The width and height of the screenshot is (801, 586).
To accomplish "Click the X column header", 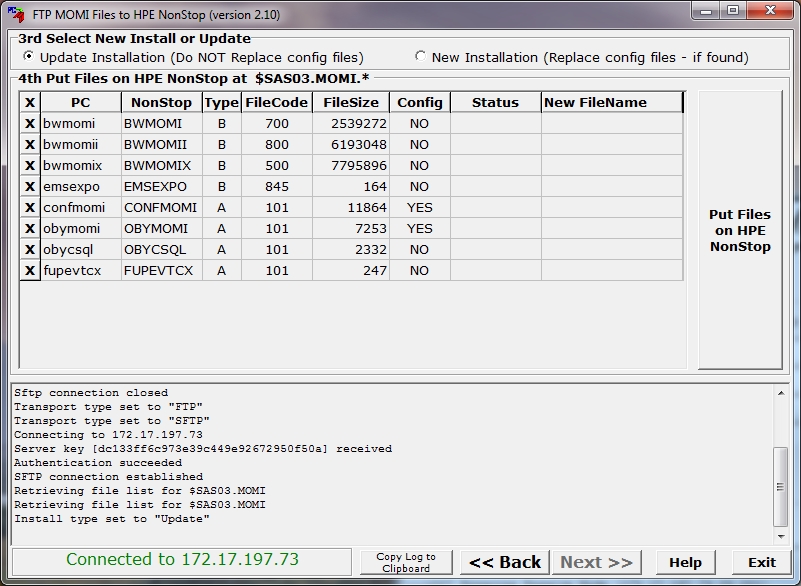I will pos(30,102).
